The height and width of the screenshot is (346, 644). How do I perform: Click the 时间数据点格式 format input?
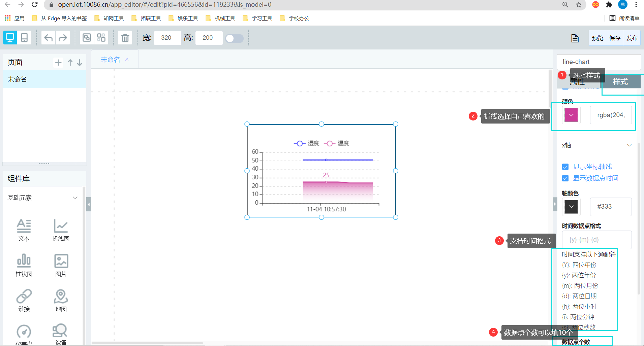pos(597,240)
